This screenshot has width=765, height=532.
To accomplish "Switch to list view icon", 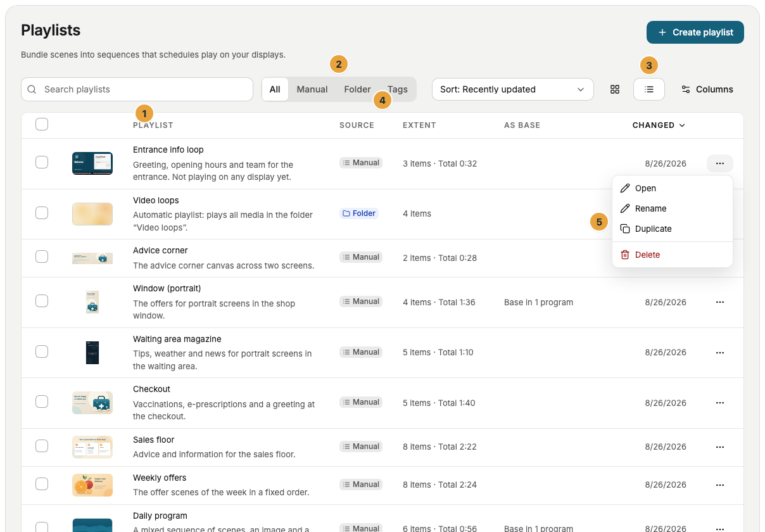I will click(x=649, y=89).
